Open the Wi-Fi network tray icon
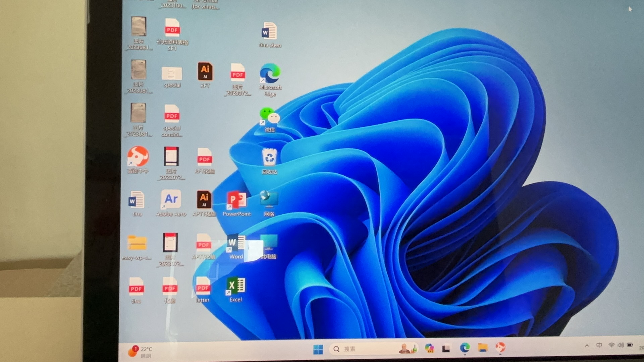The image size is (644, 362). click(x=611, y=345)
